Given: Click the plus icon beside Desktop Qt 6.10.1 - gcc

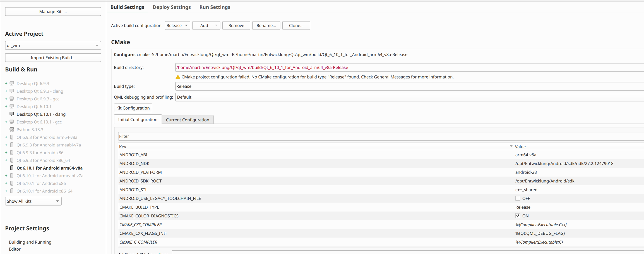Looking at the screenshot, I should click(x=6, y=122).
